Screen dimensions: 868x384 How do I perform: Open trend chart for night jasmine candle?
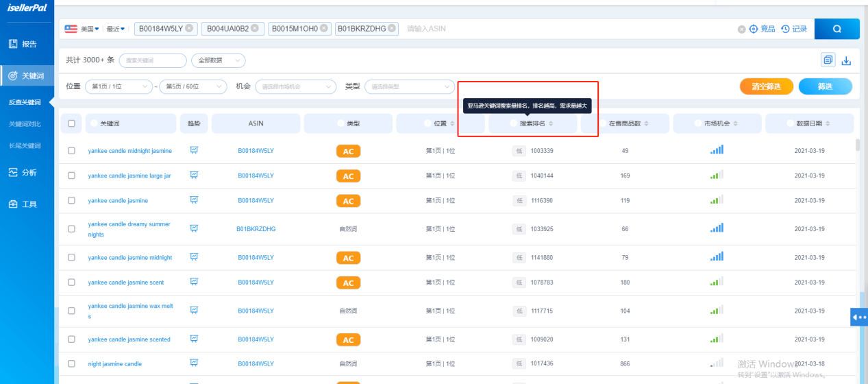point(194,363)
